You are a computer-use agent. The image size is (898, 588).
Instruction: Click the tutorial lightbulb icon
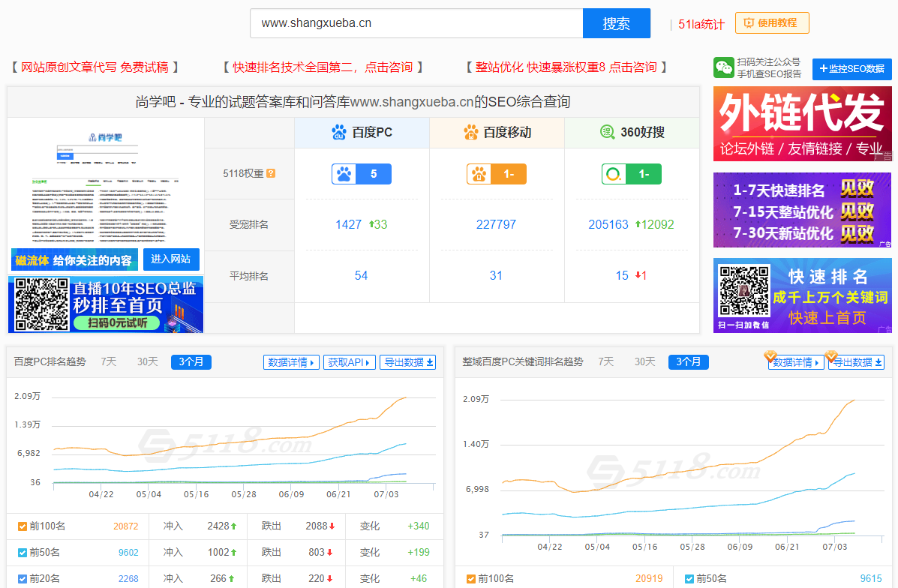tap(749, 23)
